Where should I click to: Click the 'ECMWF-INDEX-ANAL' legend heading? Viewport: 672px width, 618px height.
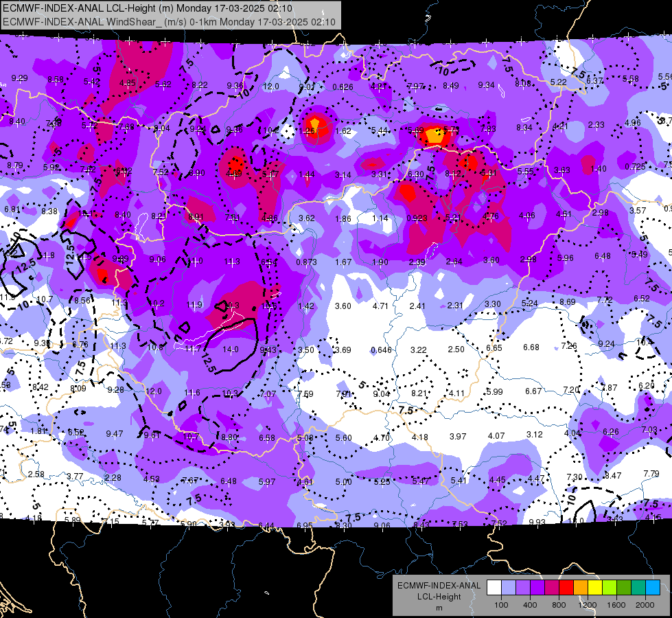pyautogui.click(x=439, y=586)
